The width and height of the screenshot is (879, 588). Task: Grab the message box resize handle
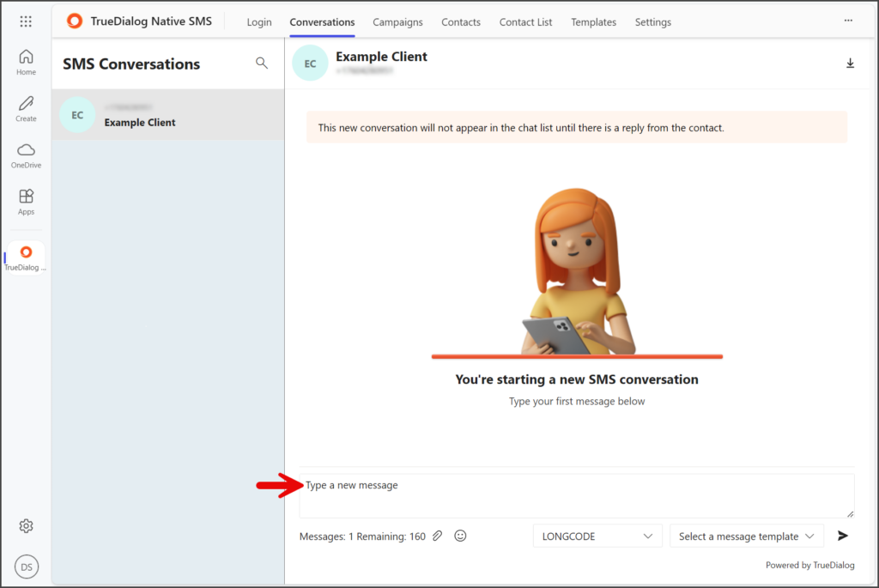[850, 513]
